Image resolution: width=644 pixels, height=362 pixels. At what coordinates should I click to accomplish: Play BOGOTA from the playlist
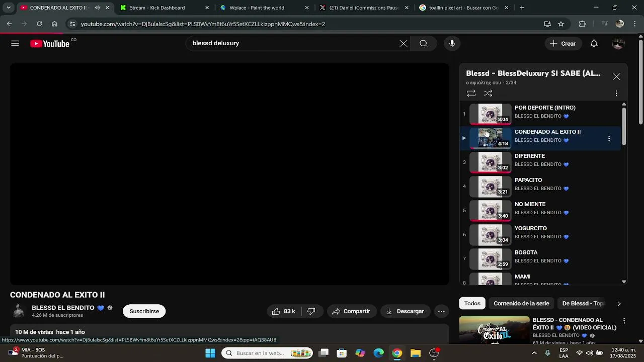coord(541,258)
